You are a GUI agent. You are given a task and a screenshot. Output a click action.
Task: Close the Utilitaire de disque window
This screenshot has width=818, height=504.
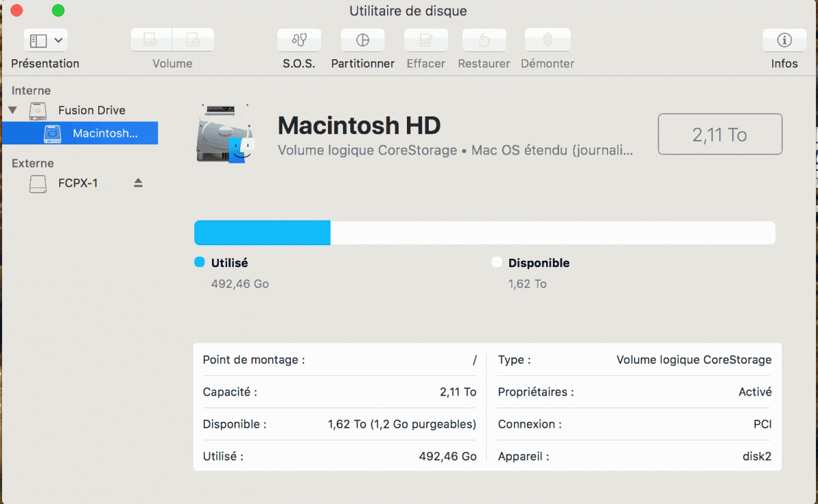point(17,10)
